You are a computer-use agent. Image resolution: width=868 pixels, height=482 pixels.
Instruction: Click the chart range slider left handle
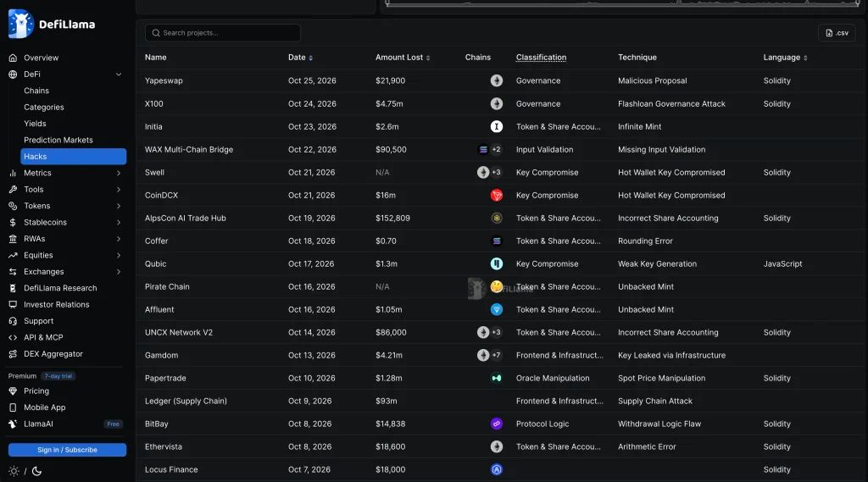tap(387, 3)
